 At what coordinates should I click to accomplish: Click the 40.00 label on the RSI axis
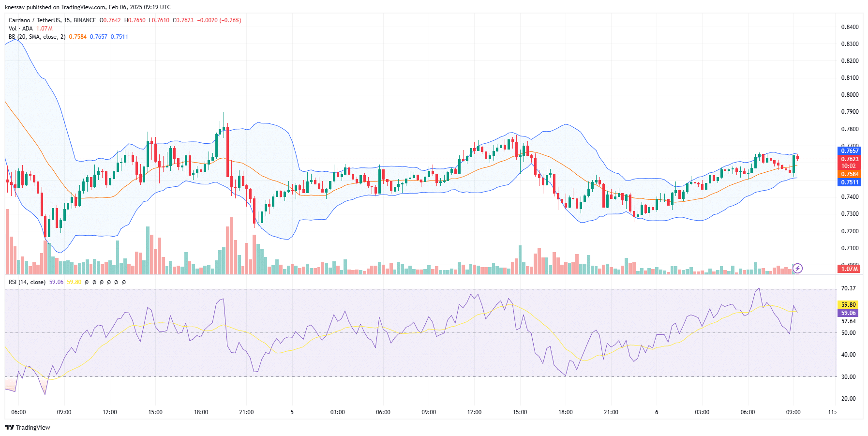[x=848, y=355]
